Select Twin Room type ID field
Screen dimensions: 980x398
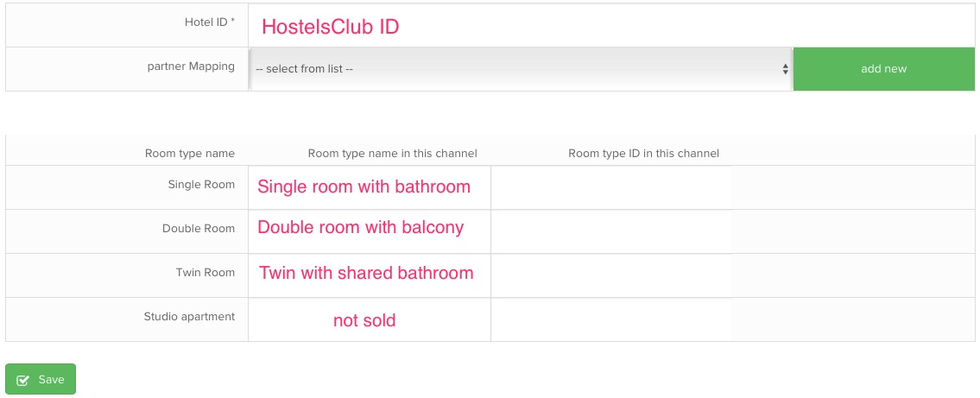point(610,275)
